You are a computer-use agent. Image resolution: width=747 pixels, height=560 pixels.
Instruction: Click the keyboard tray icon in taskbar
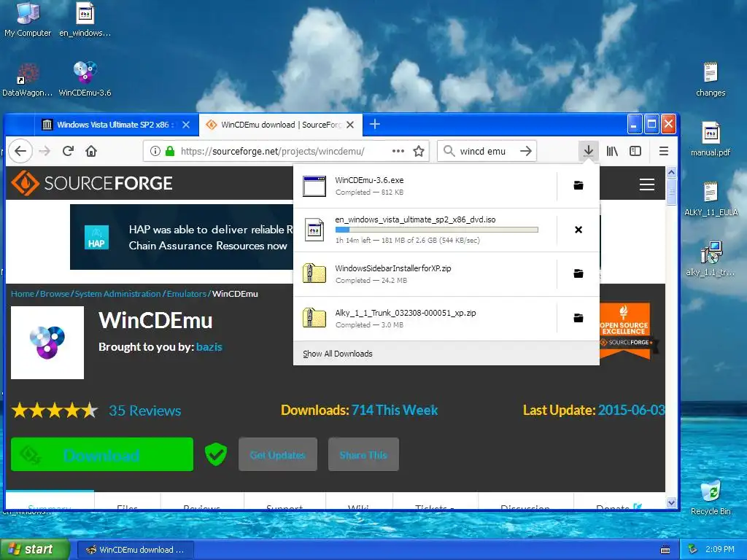[x=665, y=550]
